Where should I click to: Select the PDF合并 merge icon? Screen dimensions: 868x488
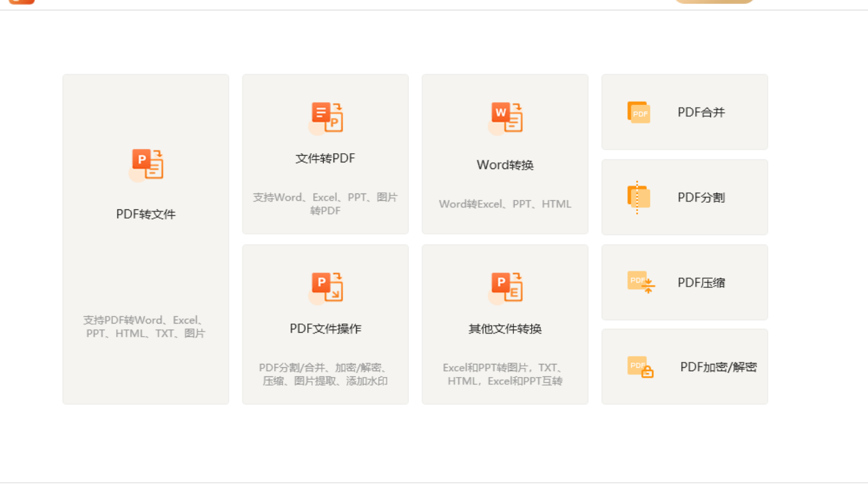point(638,112)
